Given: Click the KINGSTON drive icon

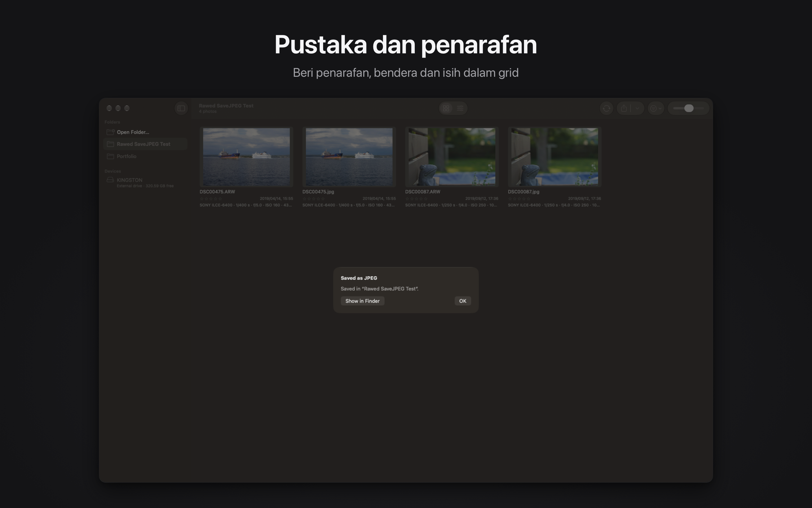Looking at the screenshot, I should point(110,180).
